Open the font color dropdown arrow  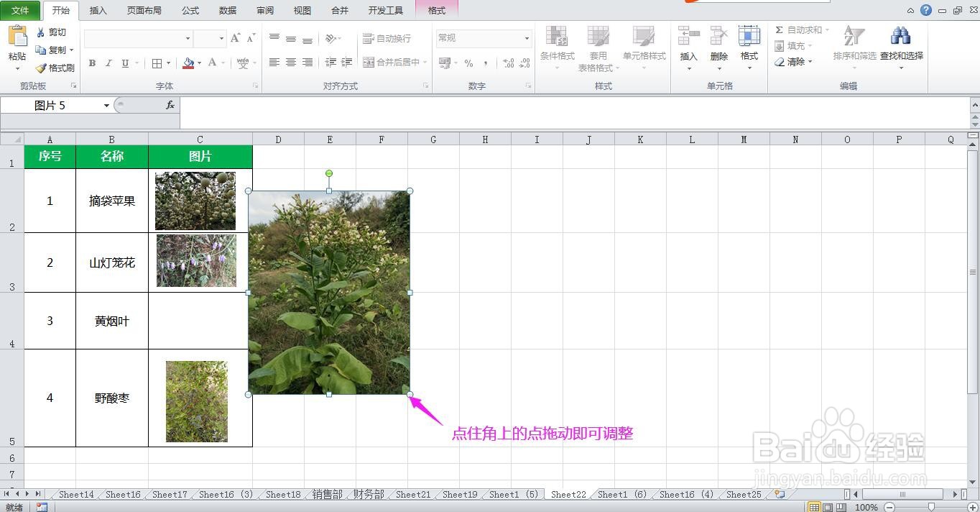222,63
